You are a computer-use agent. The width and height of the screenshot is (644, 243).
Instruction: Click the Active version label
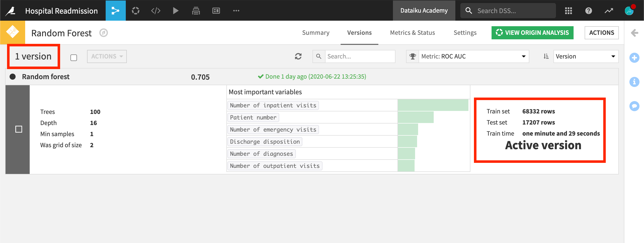pos(543,145)
